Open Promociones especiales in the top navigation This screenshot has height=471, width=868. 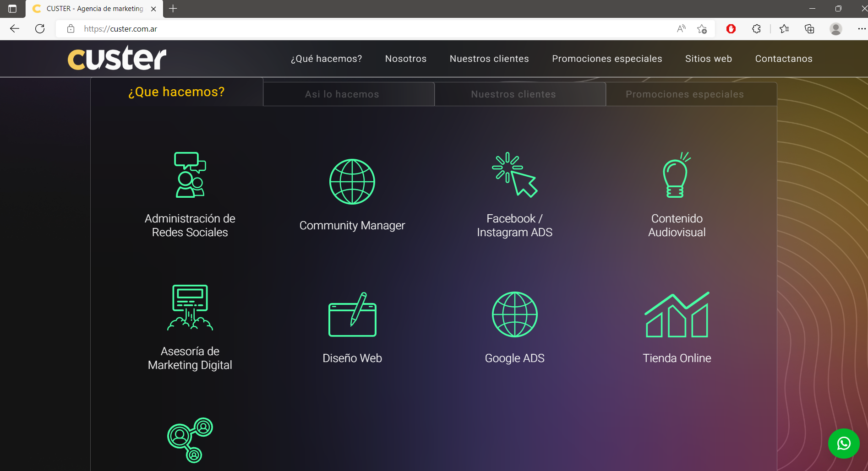[607, 59]
